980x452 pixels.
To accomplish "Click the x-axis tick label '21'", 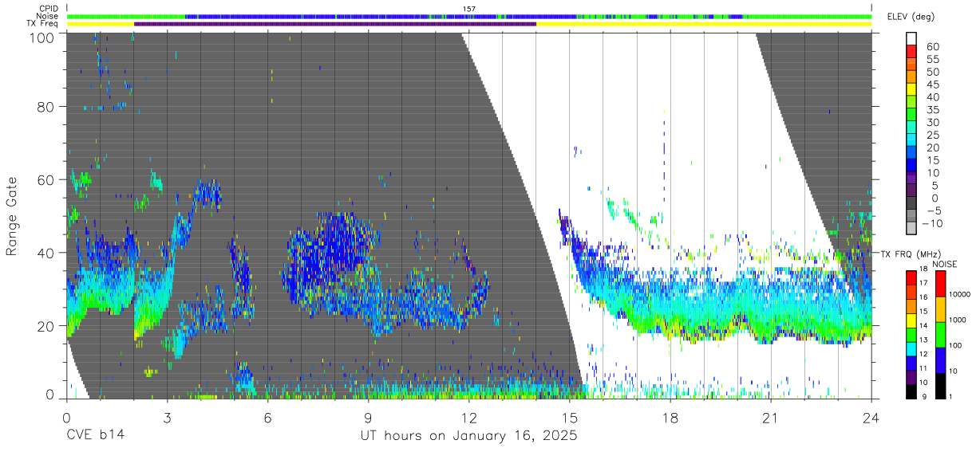I will [771, 417].
